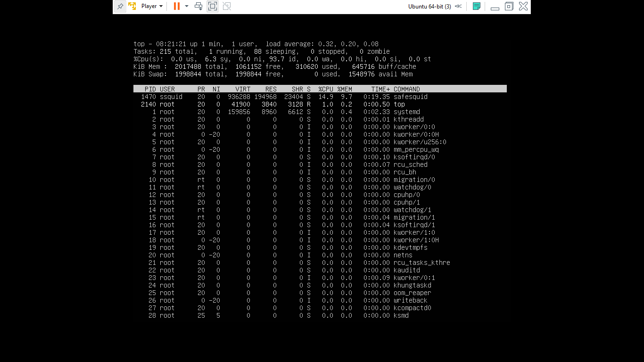Restore the VMware Player window

coord(509,7)
